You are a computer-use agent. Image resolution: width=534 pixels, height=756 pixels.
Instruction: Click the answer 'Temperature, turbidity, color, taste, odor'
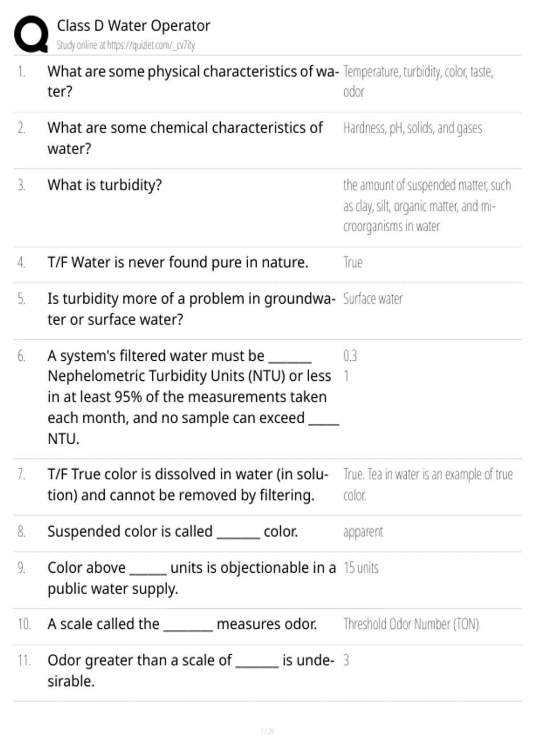(418, 81)
